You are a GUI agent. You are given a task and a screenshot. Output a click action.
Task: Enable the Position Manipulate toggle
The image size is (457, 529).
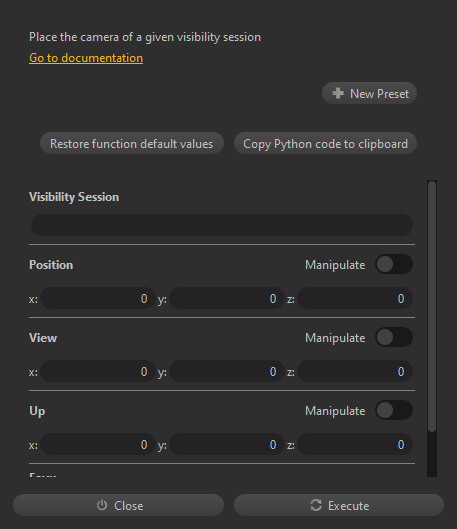click(x=394, y=264)
